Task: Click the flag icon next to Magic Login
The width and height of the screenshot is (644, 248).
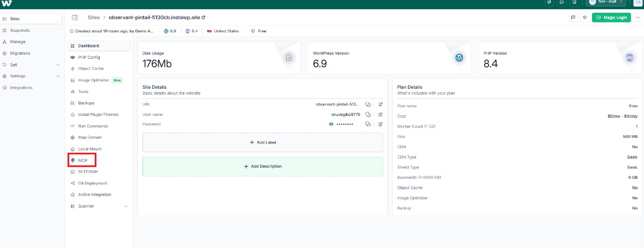Action: pos(573,18)
